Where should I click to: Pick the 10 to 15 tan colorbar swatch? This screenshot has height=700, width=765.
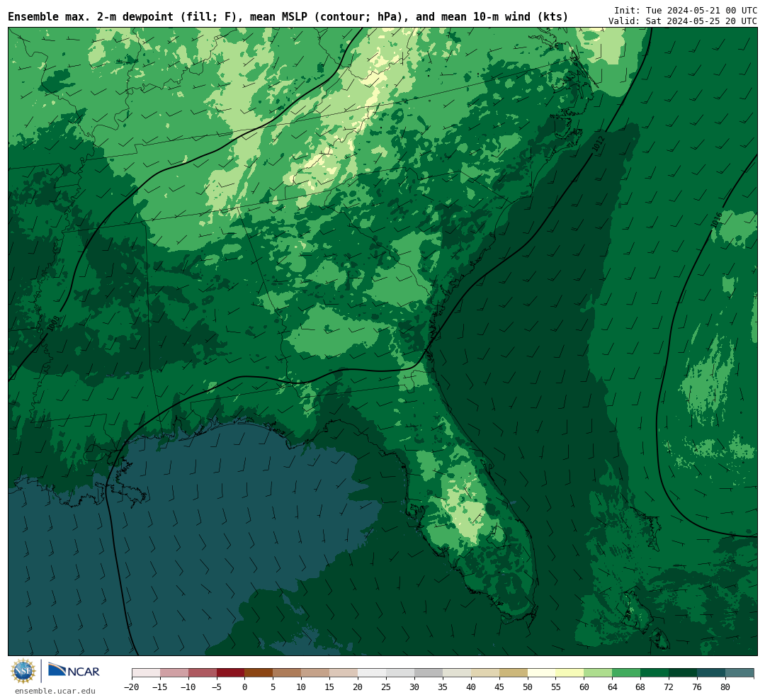tap(316, 673)
